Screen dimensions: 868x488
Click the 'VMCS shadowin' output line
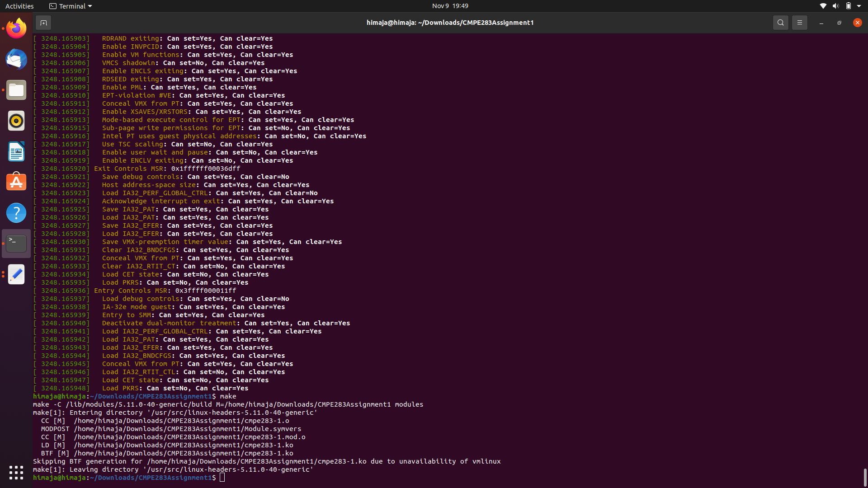(x=149, y=63)
